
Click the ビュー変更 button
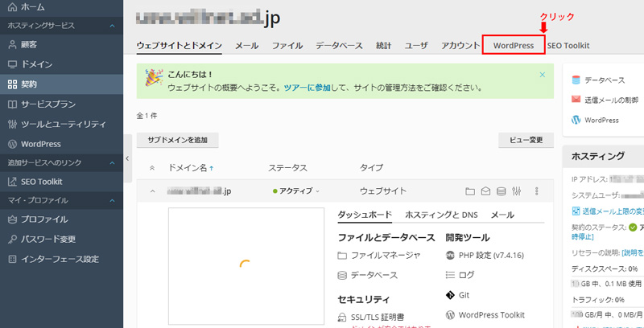click(526, 140)
